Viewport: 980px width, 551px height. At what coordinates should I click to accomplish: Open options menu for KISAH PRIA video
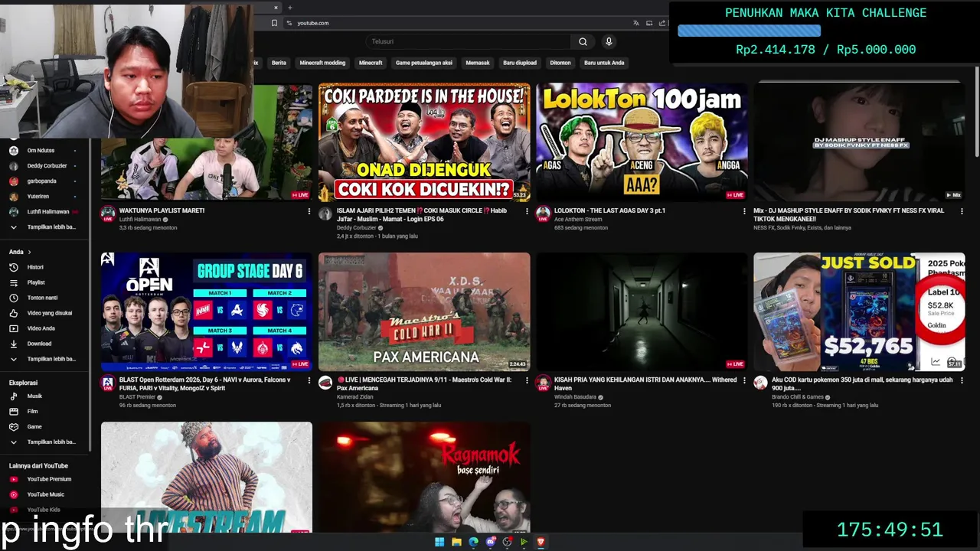pyautogui.click(x=744, y=380)
